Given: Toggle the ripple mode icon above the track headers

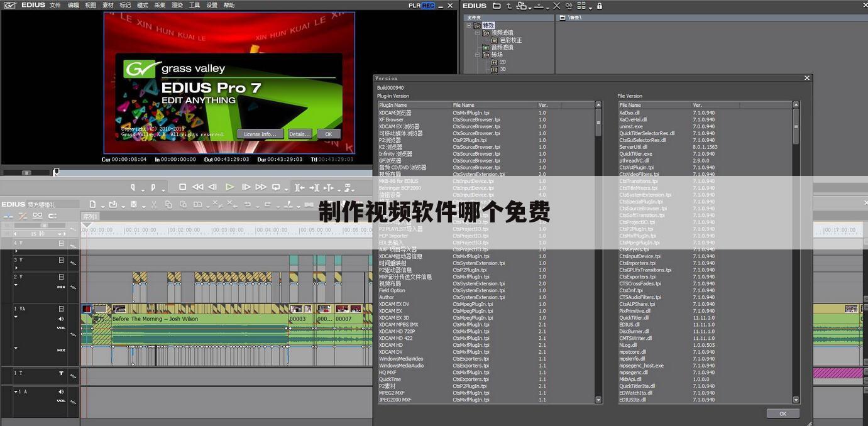Looking at the screenshot, I should [x=23, y=216].
